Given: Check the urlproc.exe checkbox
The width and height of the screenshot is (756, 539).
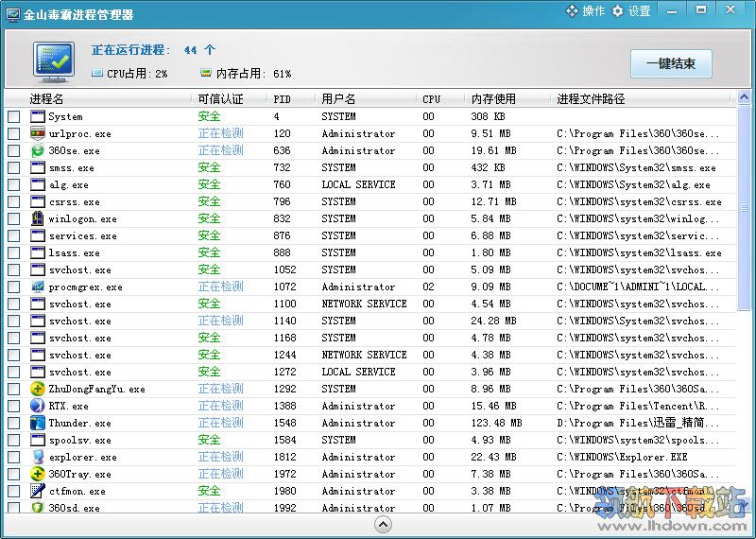Looking at the screenshot, I should pyautogui.click(x=13, y=133).
